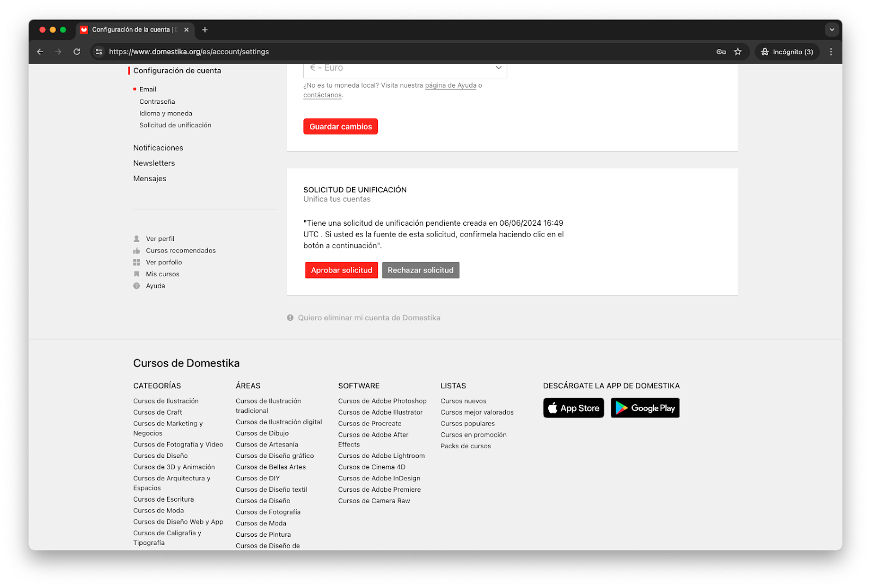Close the Configuración de la cuenta tab

click(x=187, y=30)
